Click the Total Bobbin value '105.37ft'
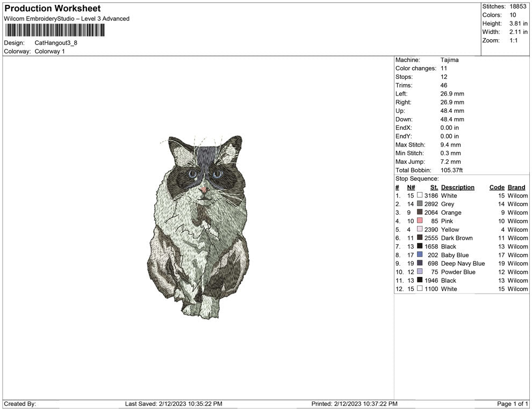532x409 pixels. coord(451,170)
